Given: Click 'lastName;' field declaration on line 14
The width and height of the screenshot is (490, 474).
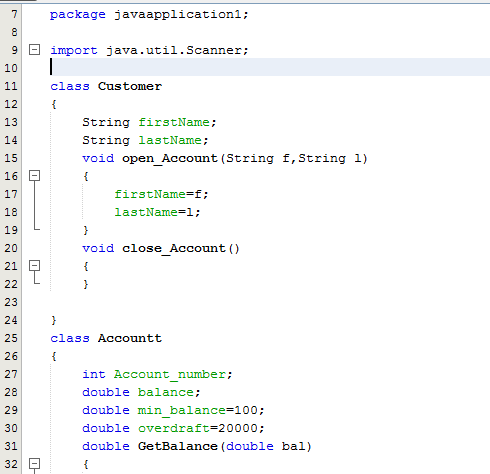Looking at the screenshot, I should click(x=173, y=140).
